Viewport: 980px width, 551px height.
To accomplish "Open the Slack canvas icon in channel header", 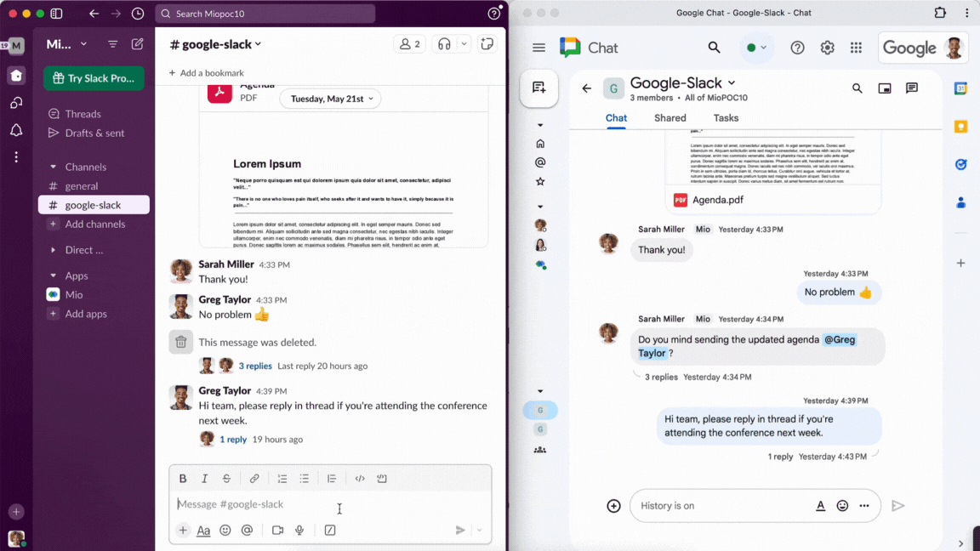I will pyautogui.click(x=487, y=43).
